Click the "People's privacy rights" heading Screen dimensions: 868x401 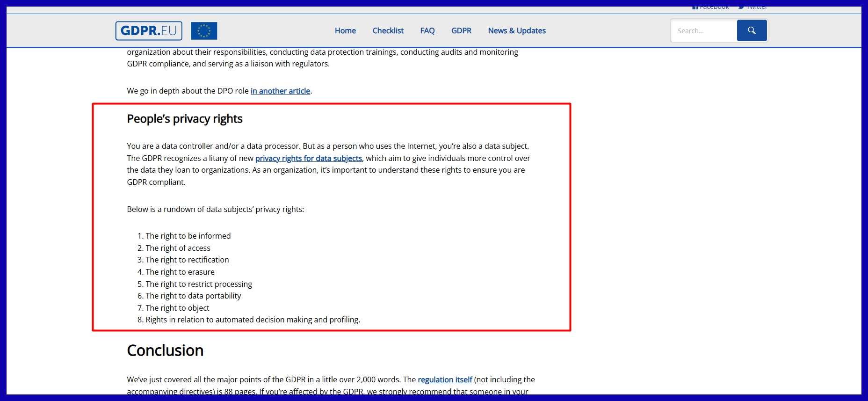pyautogui.click(x=185, y=119)
